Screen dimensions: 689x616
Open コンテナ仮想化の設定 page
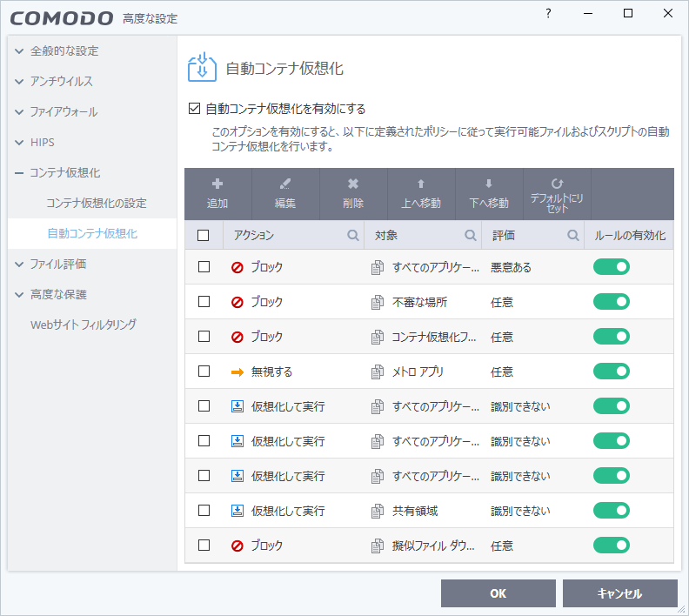[97, 204]
